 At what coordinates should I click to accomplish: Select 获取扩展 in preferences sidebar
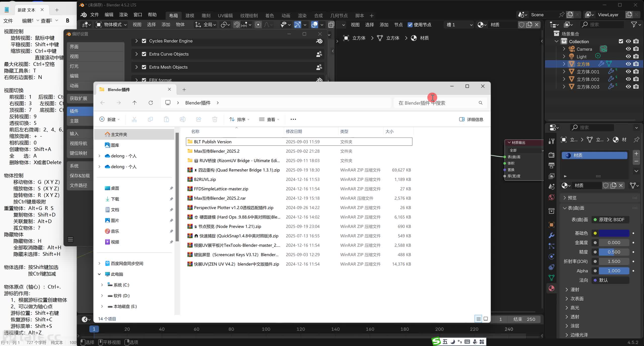point(78,98)
